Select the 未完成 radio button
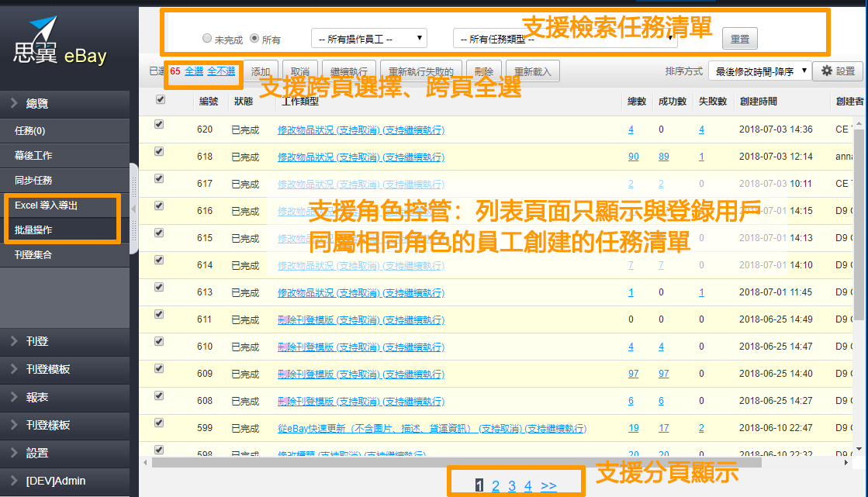This screenshot has height=497, width=868. click(207, 38)
